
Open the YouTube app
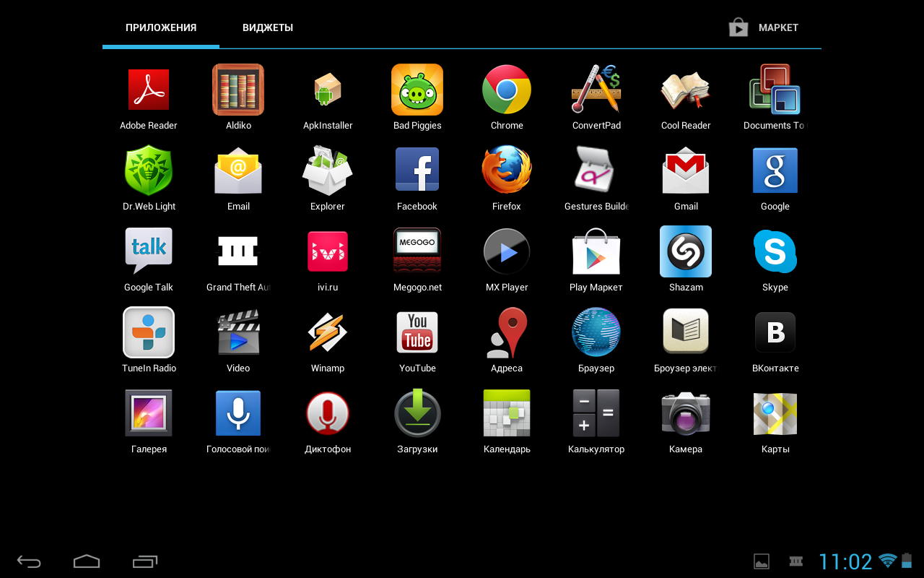pos(417,332)
